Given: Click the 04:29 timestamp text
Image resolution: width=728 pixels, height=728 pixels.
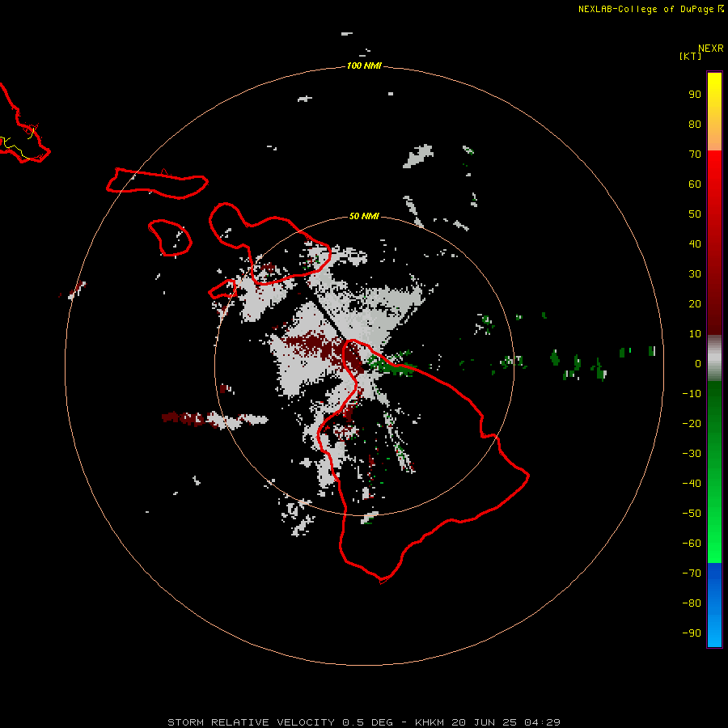Looking at the screenshot, I should pyautogui.click(x=542, y=722).
